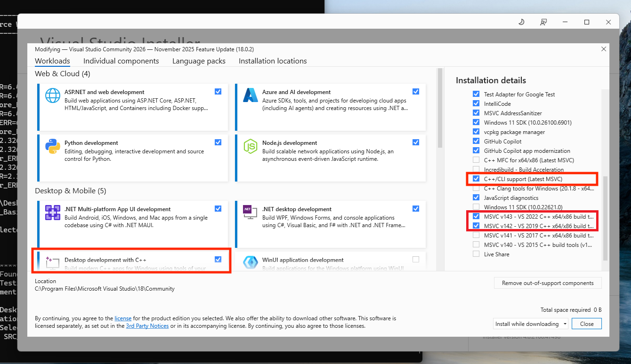Click the ASP.NET globe icon
The width and height of the screenshot is (631, 364).
53,95
